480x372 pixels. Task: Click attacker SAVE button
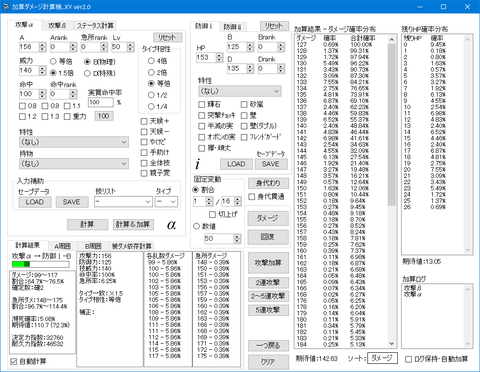tap(72, 202)
